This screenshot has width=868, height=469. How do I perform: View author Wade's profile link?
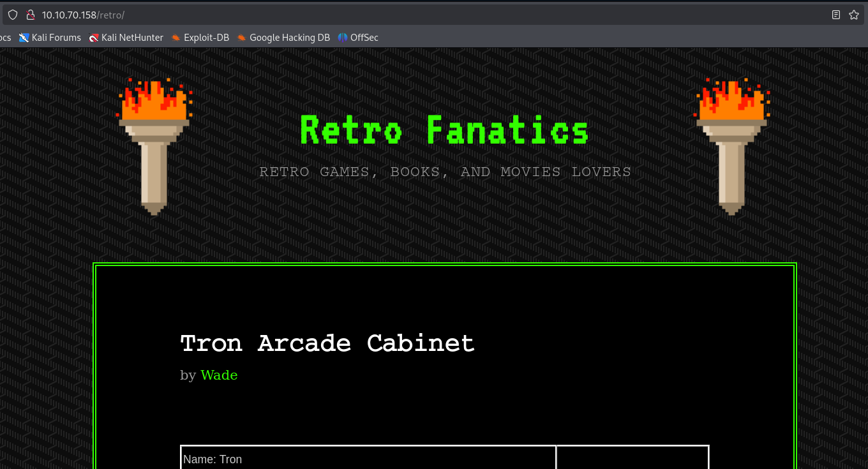point(219,375)
